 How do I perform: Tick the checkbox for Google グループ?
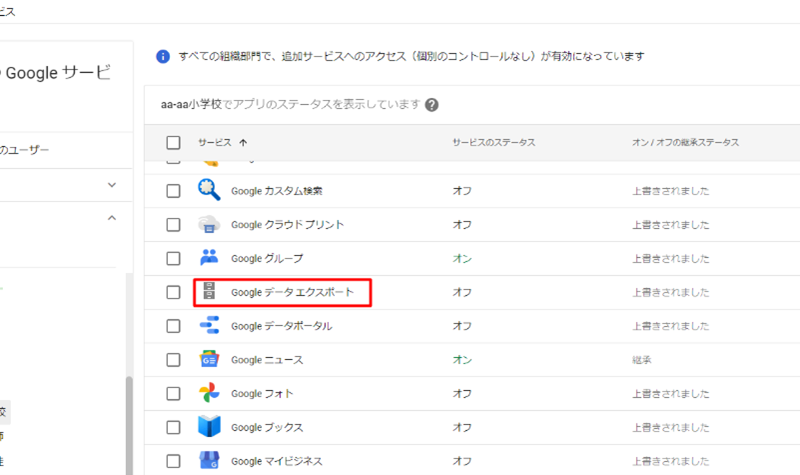(173, 258)
